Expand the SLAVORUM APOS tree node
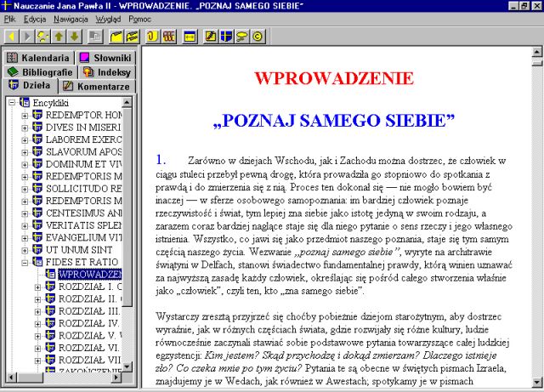Image resolution: width=544 pixels, height=392 pixels. tap(25, 152)
